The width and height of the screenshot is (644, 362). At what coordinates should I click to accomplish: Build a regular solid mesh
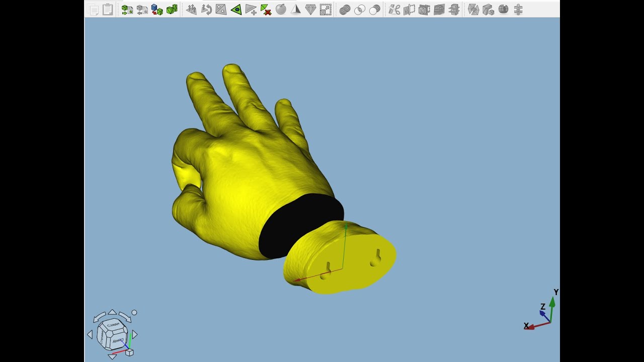click(x=172, y=10)
